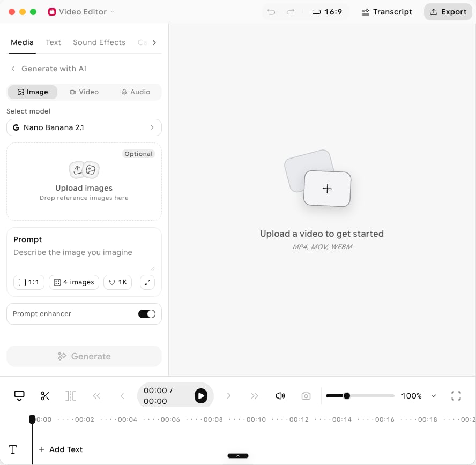This screenshot has height=465, width=476.
Task: Select the Video generation mode
Action: tap(84, 92)
